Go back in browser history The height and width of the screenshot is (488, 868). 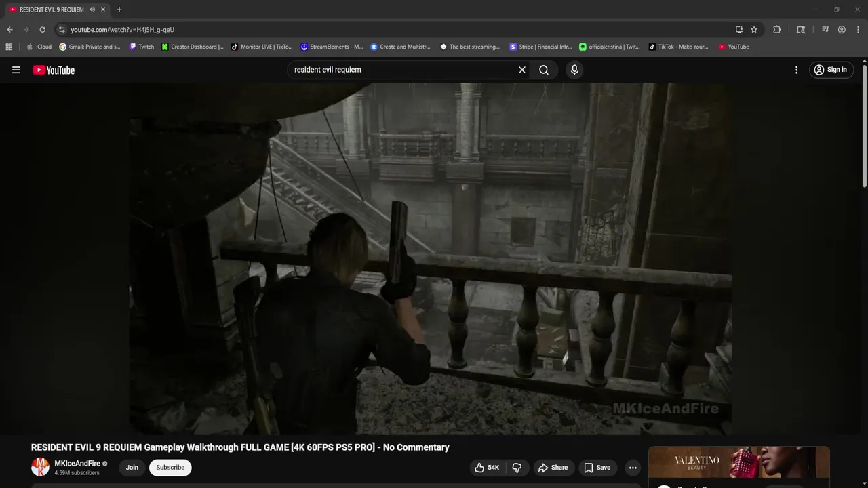pos(9,30)
